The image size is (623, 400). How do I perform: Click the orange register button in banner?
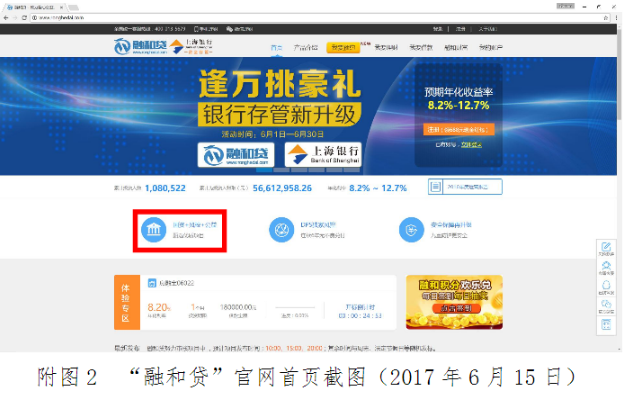pyautogui.click(x=459, y=129)
